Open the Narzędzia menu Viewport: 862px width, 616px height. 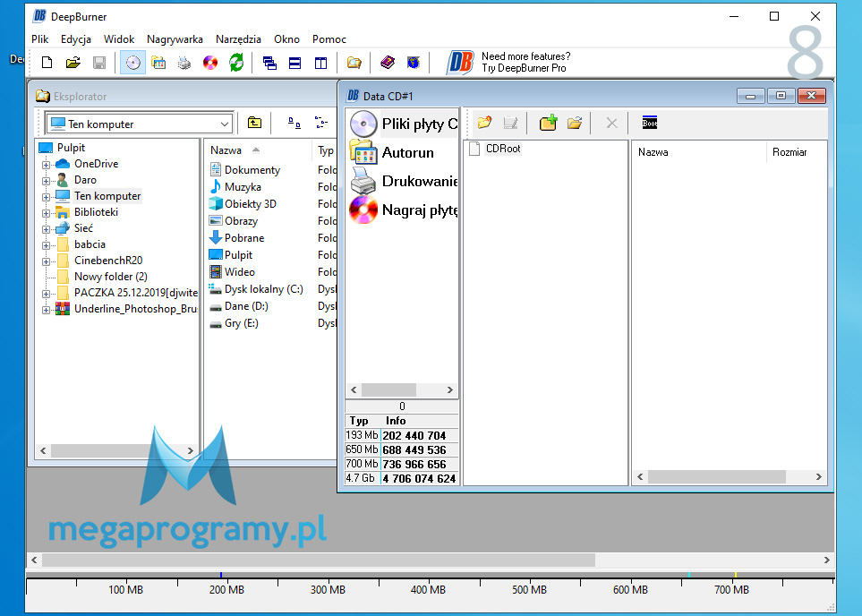pos(238,39)
